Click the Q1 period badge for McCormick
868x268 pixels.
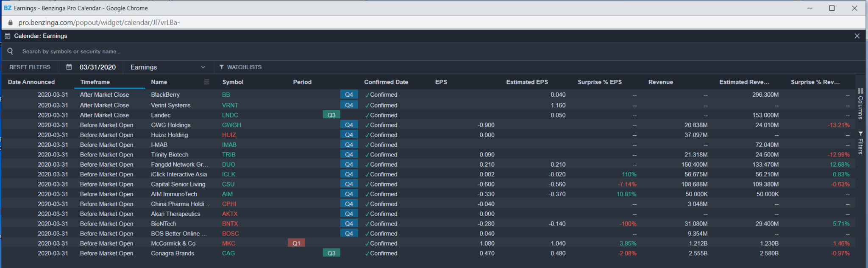(x=296, y=243)
